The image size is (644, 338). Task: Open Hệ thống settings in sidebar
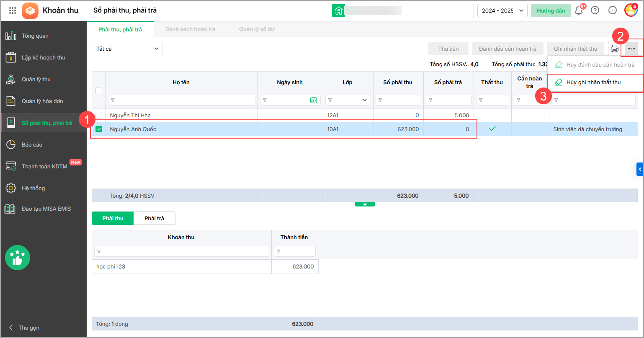(x=44, y=188)
